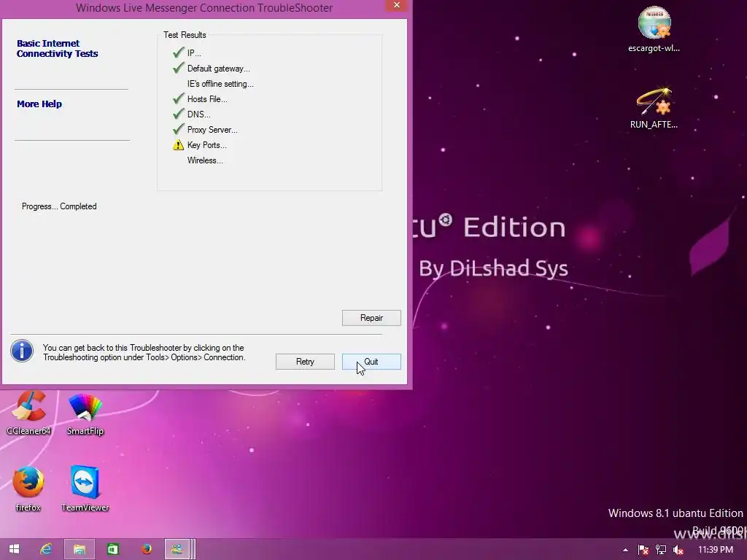Launch Internet Explorer from taskbar
This screenshot has height=560, width=747.
[46, 549]
